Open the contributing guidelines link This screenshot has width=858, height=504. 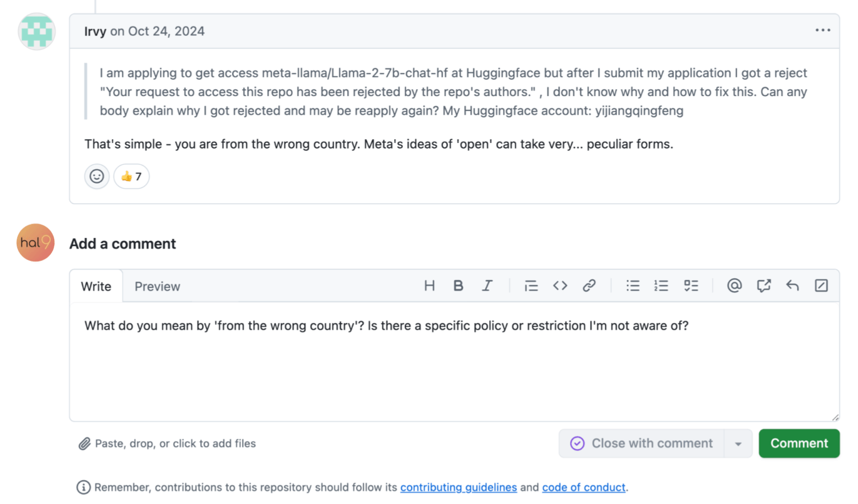click(x=458, y=487)
